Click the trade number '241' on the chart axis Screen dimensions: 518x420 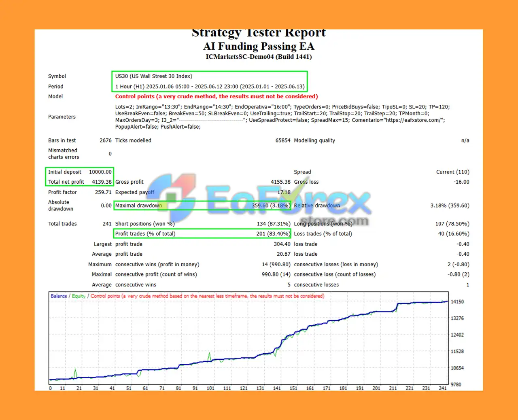[443, 388]
